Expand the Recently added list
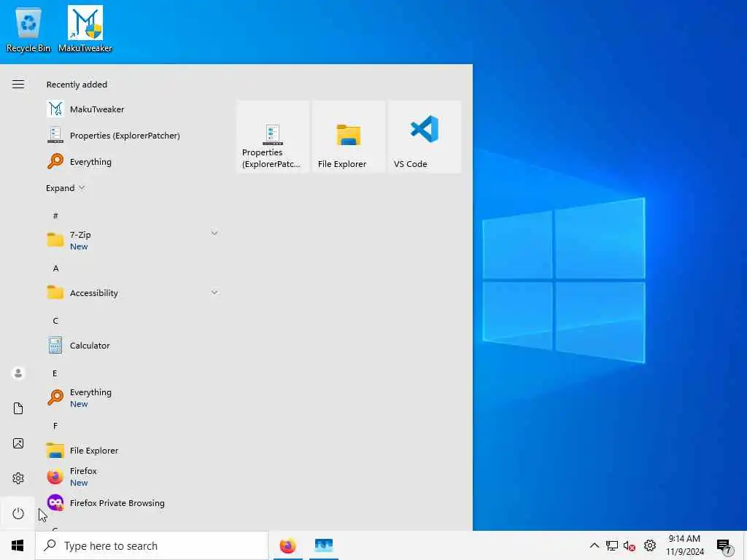The image size is (747, 560). [65, 187]
